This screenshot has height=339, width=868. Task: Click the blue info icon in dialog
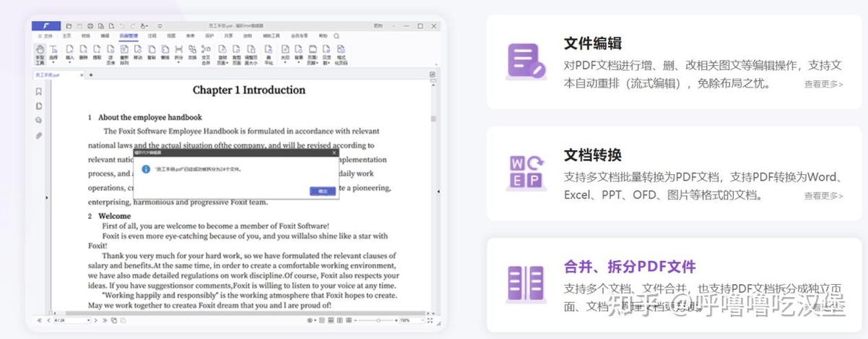[x=146, y=168]
